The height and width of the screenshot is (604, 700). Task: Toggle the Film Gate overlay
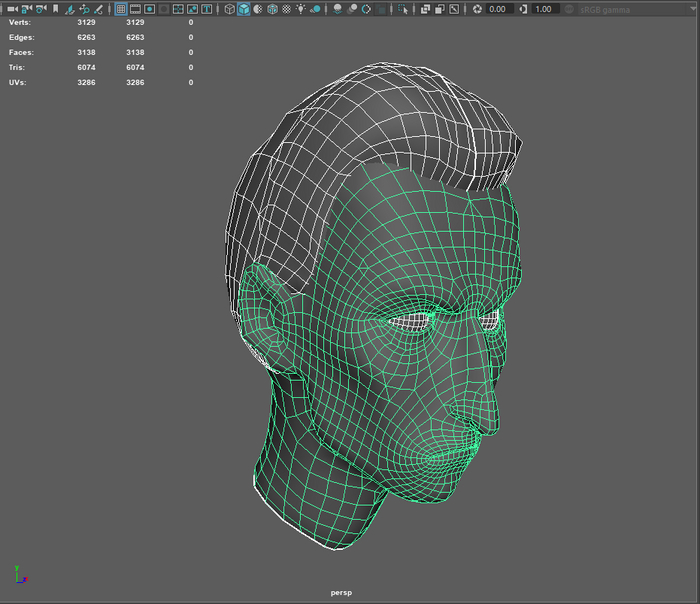point(135,9)
